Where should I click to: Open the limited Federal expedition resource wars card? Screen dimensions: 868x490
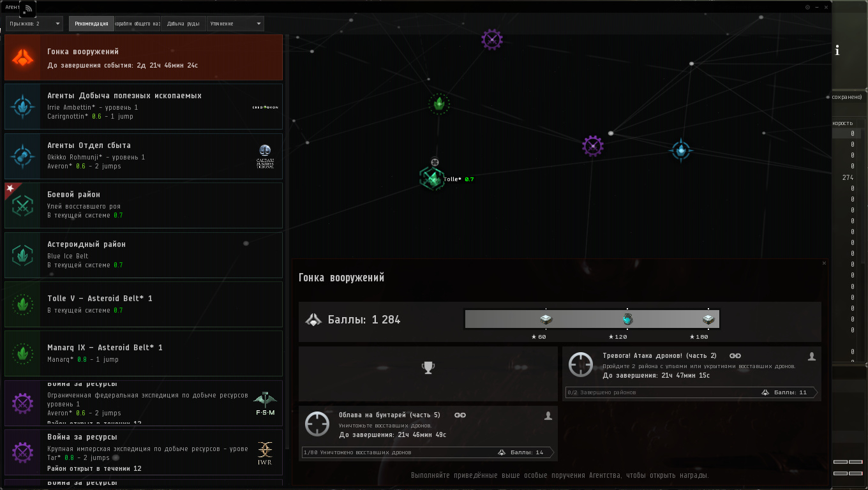click(144, 403)
